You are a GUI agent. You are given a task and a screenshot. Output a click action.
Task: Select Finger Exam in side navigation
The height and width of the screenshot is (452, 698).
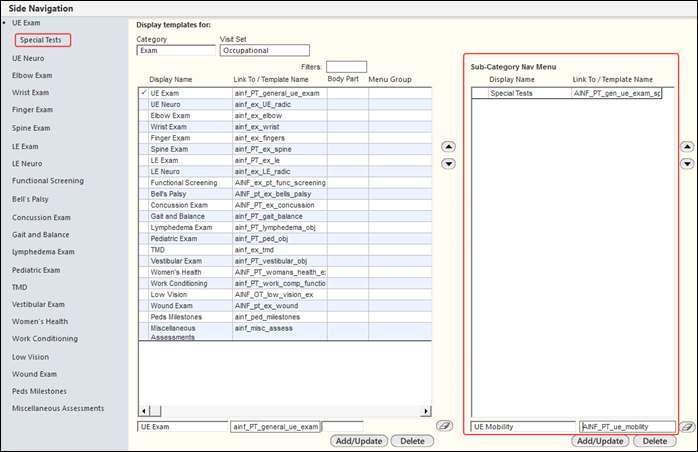(x=32, y=110)
